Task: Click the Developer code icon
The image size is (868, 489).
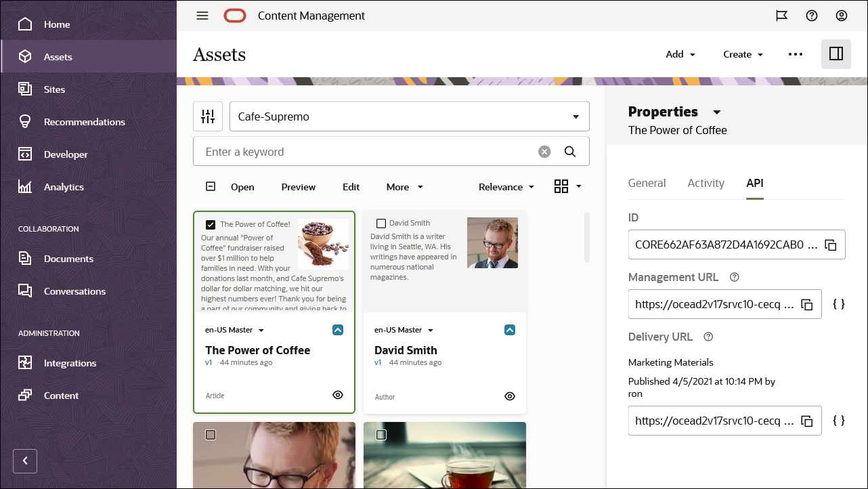Action: click(x=25, y=154)
